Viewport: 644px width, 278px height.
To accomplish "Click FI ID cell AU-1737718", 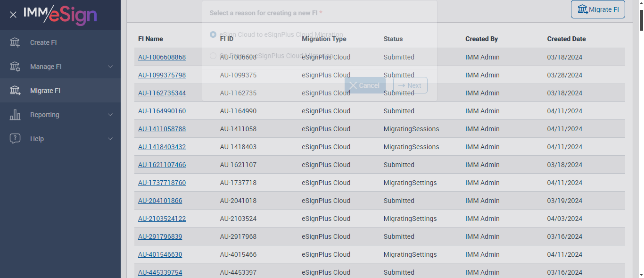I will [238, 183].
